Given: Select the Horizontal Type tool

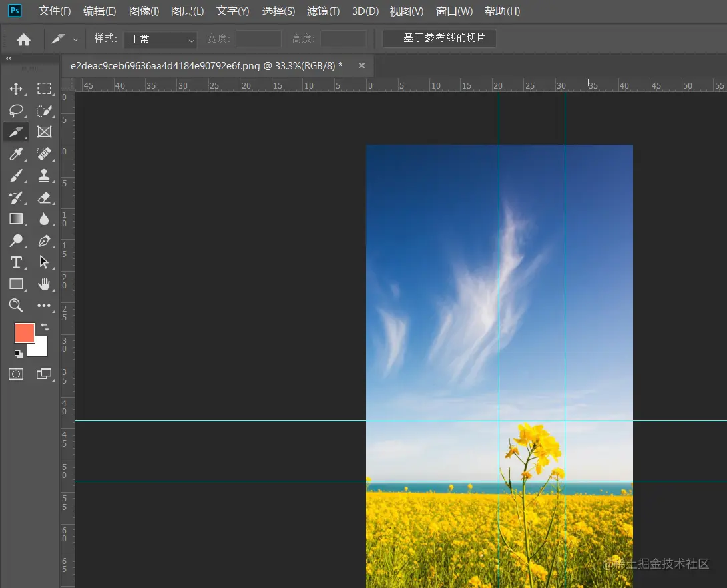Looking at the screenshot, I should [x=16, y=262].
